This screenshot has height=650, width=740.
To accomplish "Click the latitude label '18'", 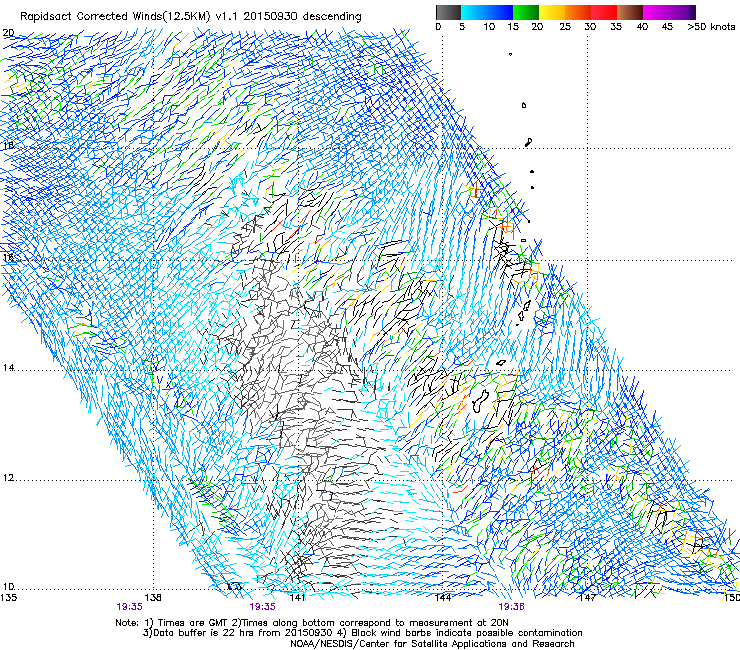I will click(8, 145).
